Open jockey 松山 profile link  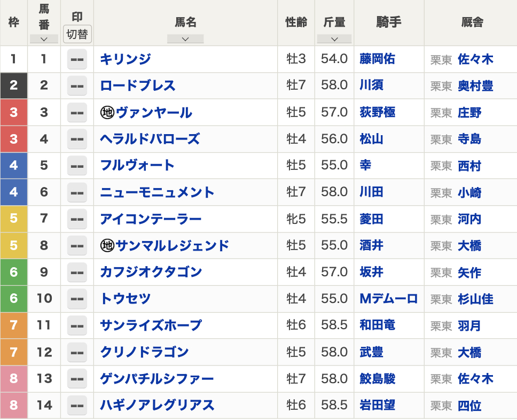371,139
